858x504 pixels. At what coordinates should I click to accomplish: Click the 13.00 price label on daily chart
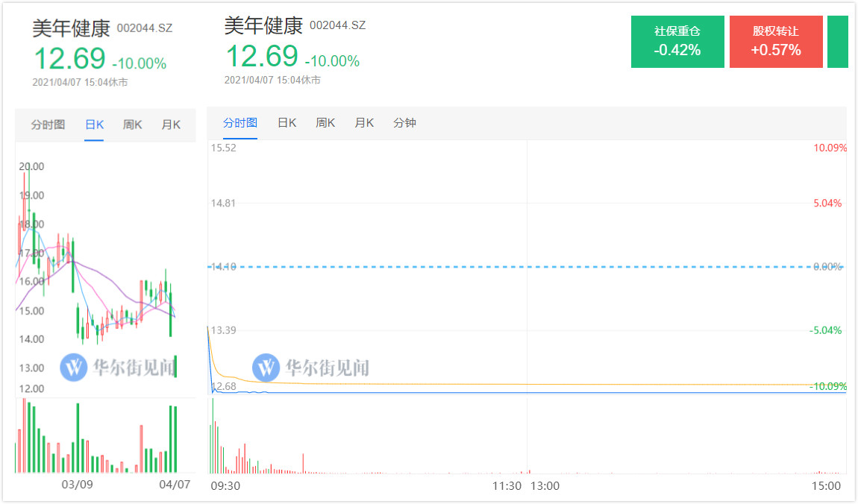32,368
